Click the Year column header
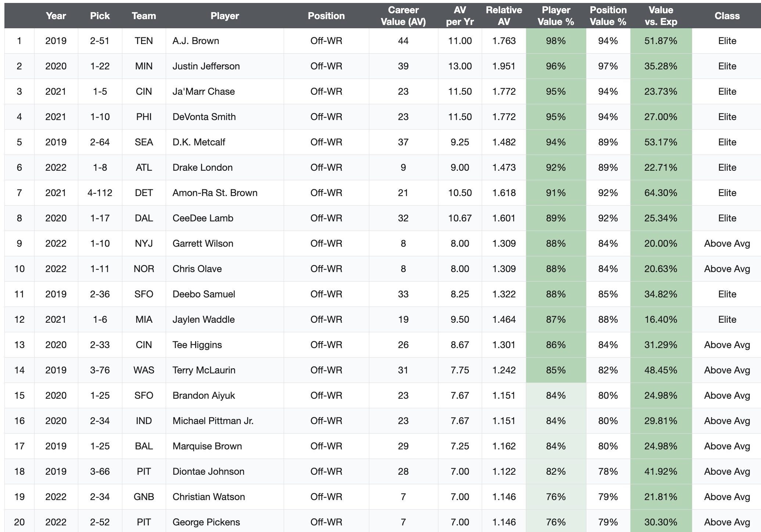Image resolution: width=761 pixels, height=532 pixels. 56,16
